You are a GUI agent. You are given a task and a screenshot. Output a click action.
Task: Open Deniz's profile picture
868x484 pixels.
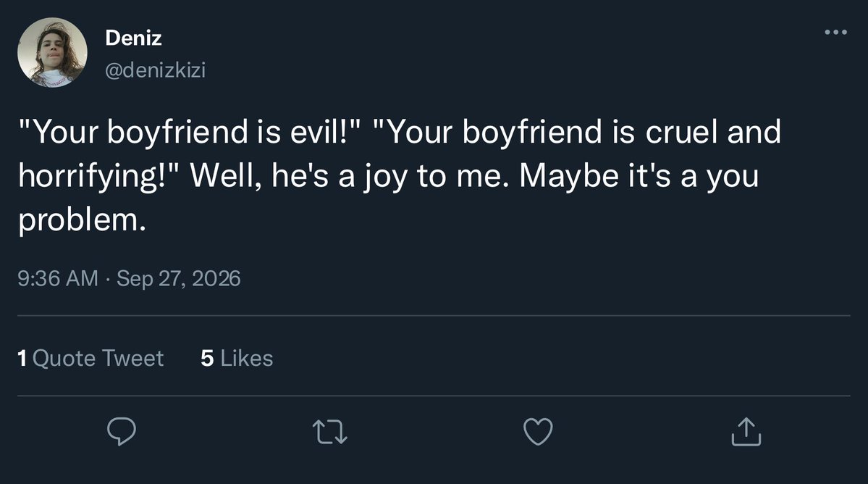pos(53,53)
